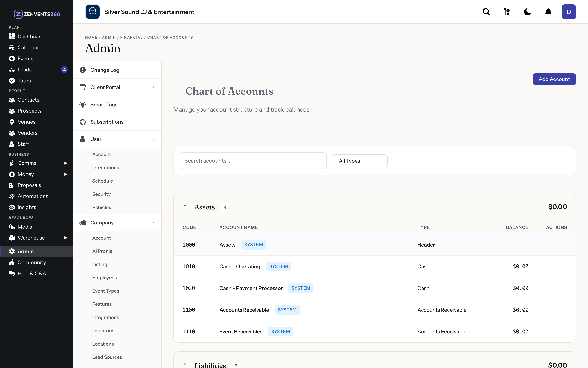Image resolution: width=588 pixels, height=368 pixels.
Task: Collapse the Company admin section
Action: tap(117, 223)
